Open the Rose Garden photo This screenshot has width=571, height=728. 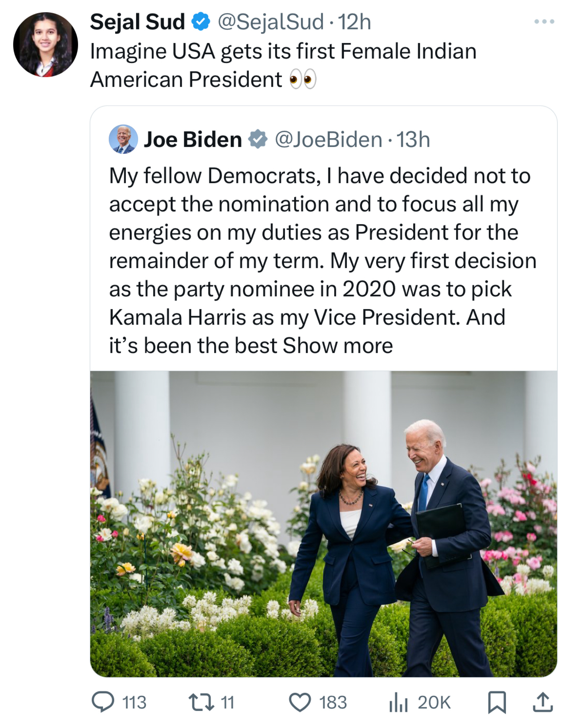coord(323,524)
